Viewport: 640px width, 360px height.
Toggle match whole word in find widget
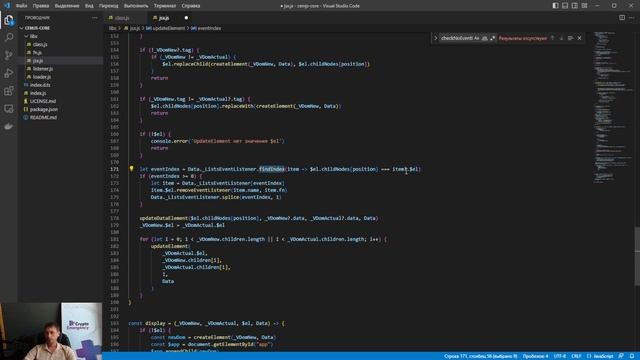[484, 38]
